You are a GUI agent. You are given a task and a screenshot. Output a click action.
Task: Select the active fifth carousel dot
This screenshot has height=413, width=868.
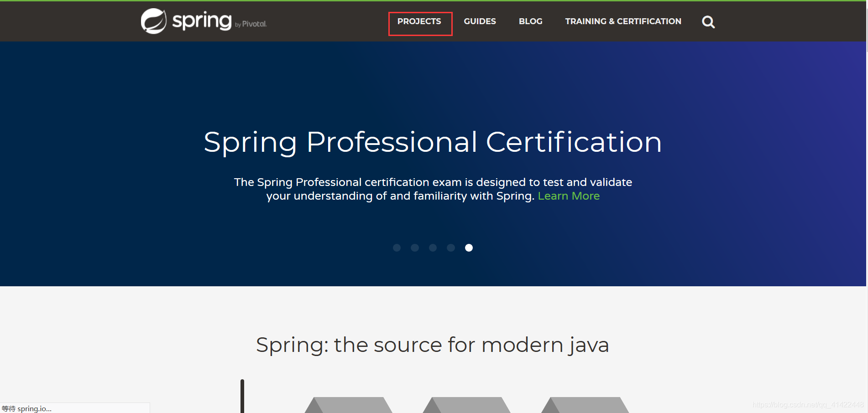point(469,248)
